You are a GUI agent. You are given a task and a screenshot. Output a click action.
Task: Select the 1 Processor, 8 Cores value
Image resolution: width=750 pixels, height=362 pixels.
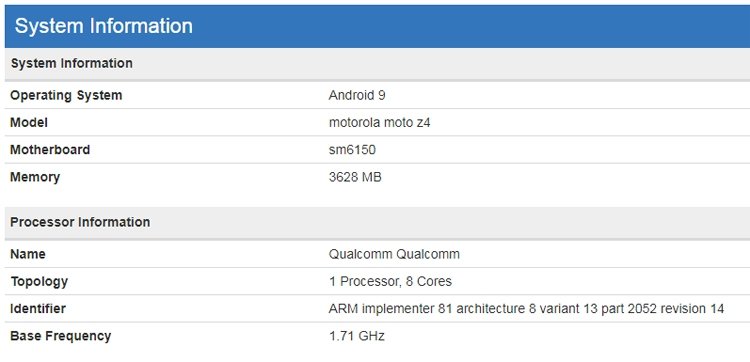(390, 281)
